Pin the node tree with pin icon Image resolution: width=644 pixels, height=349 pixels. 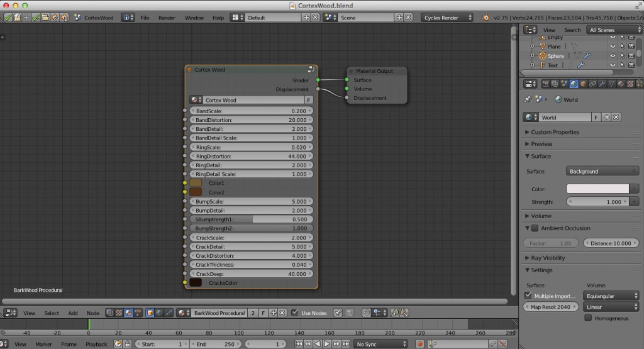[x=338, y=313]
